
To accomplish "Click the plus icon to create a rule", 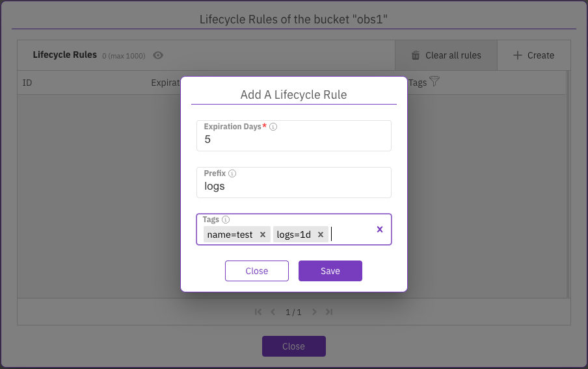I will tap(518, 55).
